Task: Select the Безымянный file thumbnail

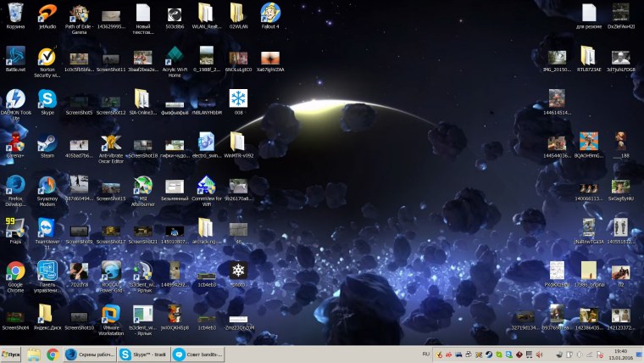Action: point(175,191)
